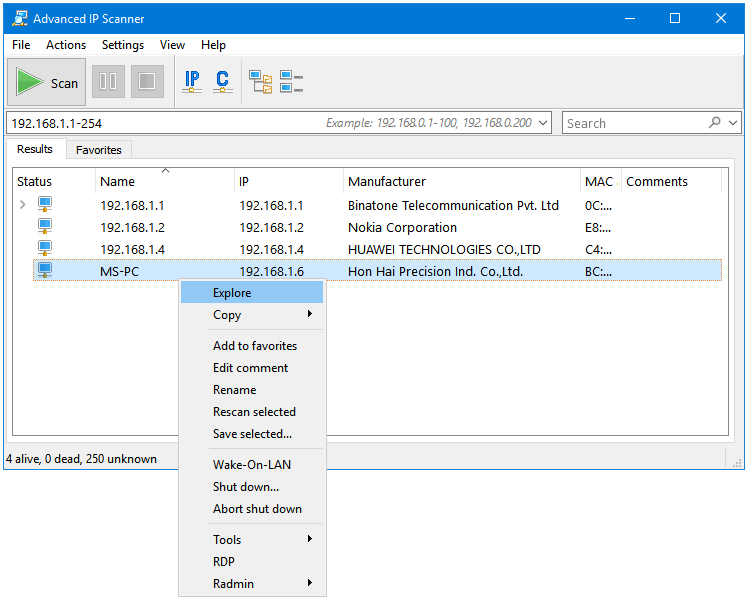The image size is (748, 600).
Task: Sort by the IP column header
Action: coord(289,181)
